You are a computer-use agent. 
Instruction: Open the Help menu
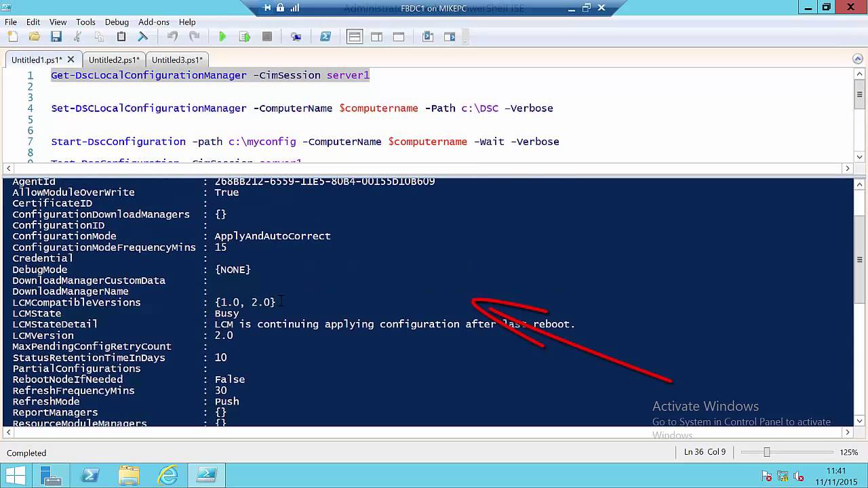point(187,22)
